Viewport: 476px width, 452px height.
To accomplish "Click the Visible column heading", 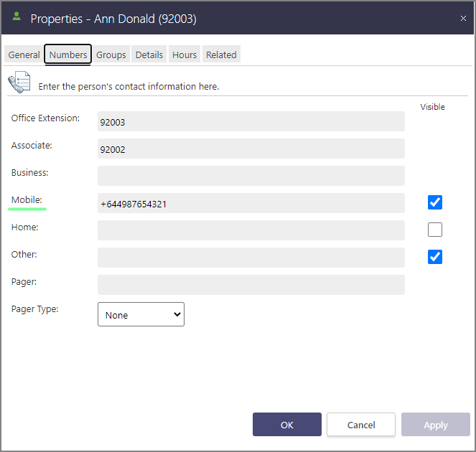I will tap(432, 107).
